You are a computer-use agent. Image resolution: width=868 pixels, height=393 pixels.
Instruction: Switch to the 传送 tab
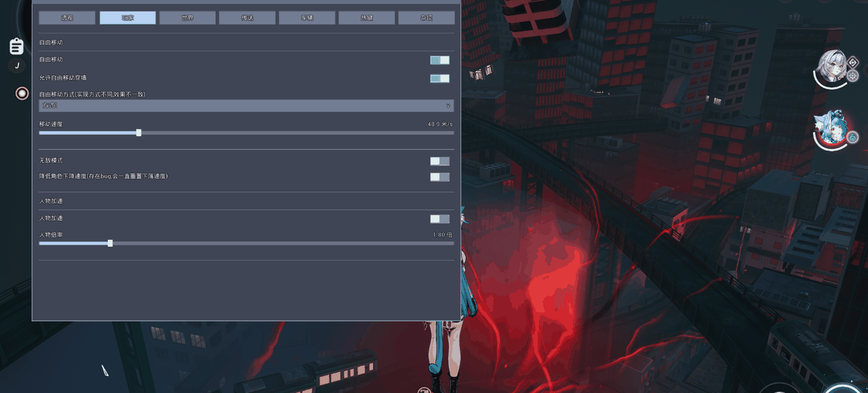tap(247, 18)
